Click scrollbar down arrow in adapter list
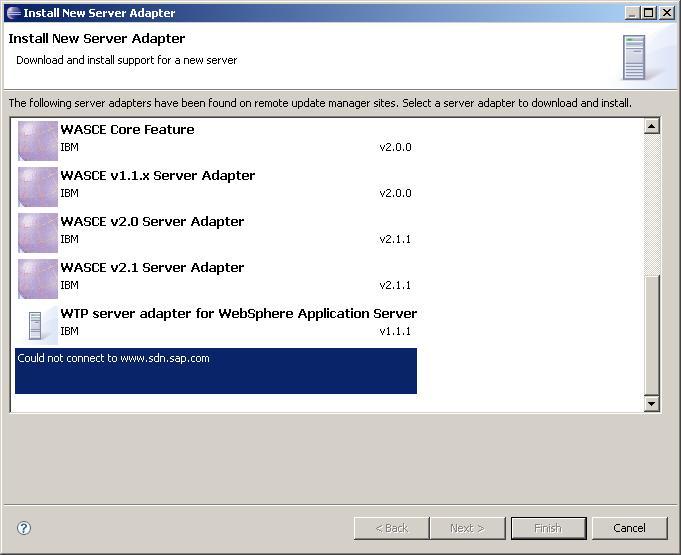Viewport: 681px width, 555px height. click(651, 403)
